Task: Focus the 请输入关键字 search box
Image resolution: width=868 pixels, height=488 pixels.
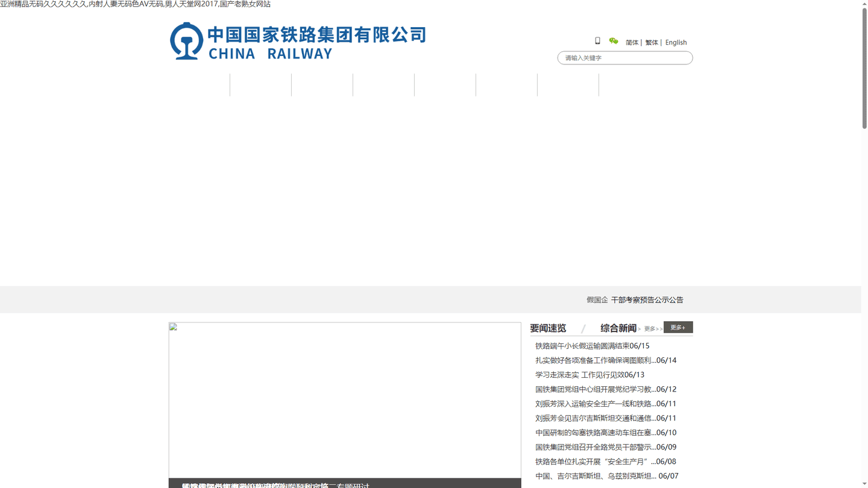Action: coord(625,58)
